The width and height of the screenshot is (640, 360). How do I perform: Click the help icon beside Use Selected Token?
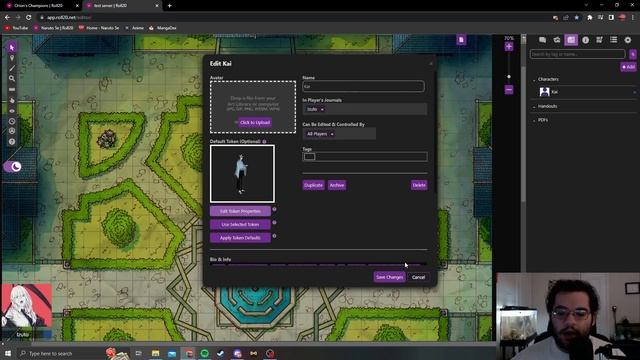[274, 223]
